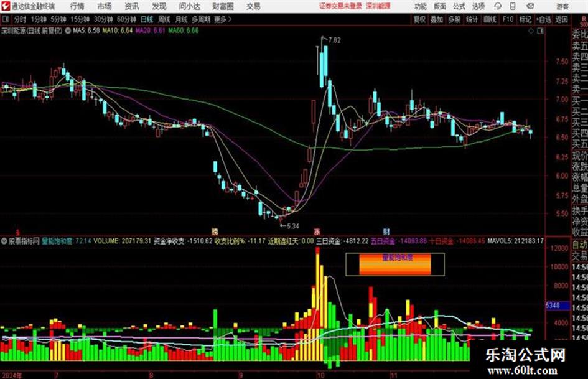Open the 问小达 menu
Viewport: 588px width, 379px height.
(189, 6)
